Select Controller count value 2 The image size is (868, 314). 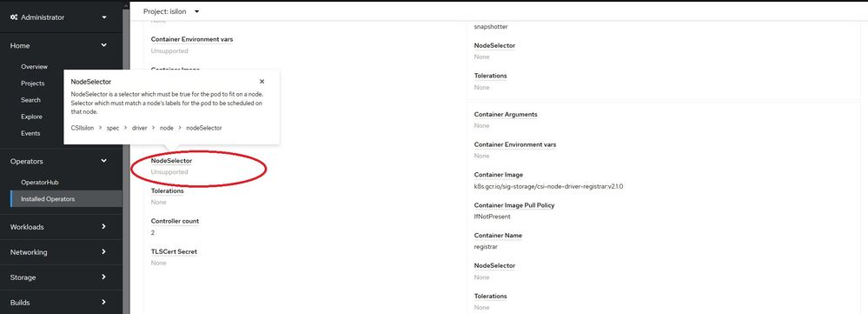coord(153,232)
